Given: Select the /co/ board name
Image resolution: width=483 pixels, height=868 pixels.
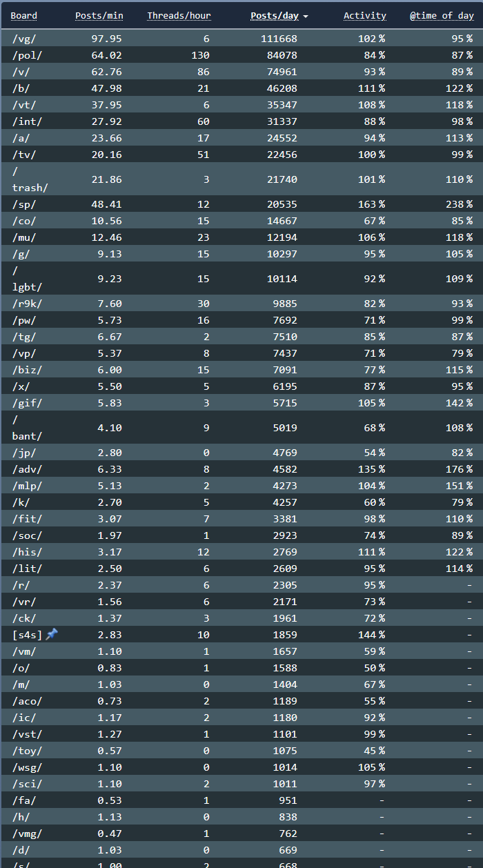Looking at the screenshot, I should click(24, 221).
